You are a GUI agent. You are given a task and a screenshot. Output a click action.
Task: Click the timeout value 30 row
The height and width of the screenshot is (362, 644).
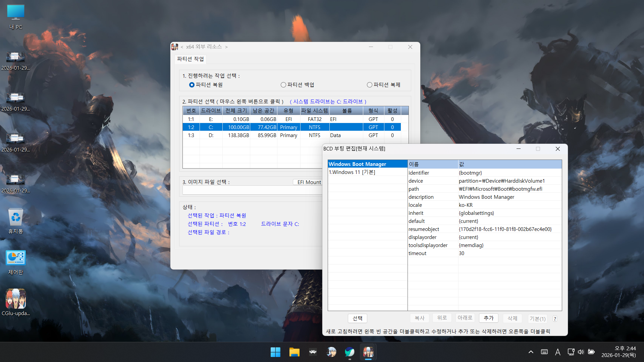point(462,253)
